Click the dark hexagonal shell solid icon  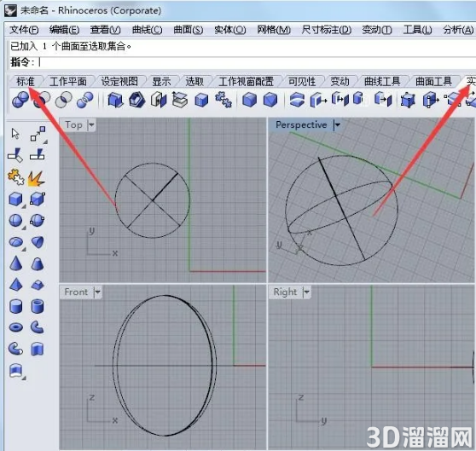tap(136, 100)
